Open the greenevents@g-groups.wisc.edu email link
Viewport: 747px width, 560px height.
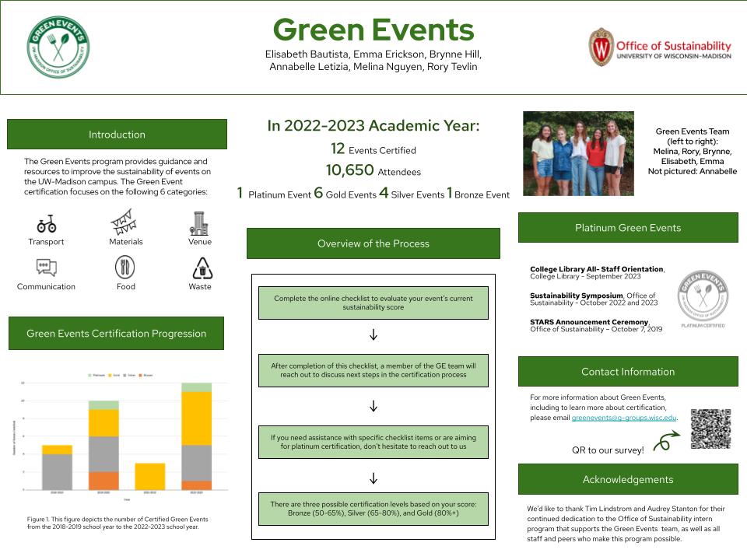[x=623, y=418]
